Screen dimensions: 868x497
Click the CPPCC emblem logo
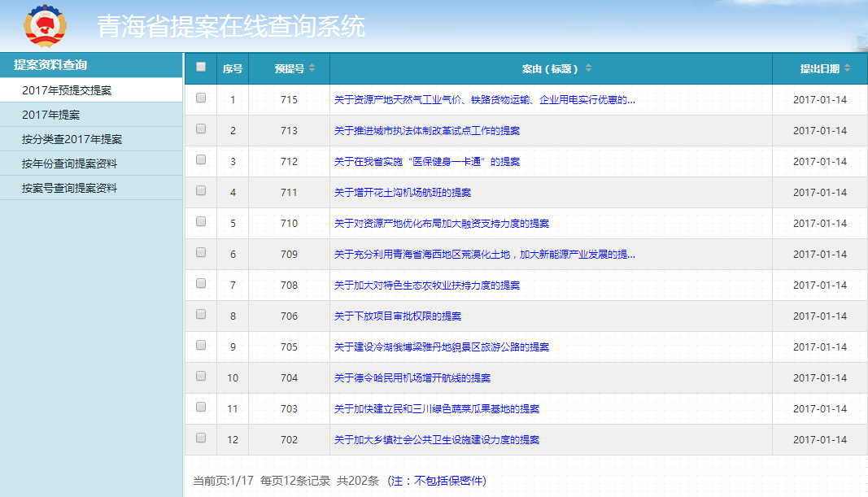[46, 26]
